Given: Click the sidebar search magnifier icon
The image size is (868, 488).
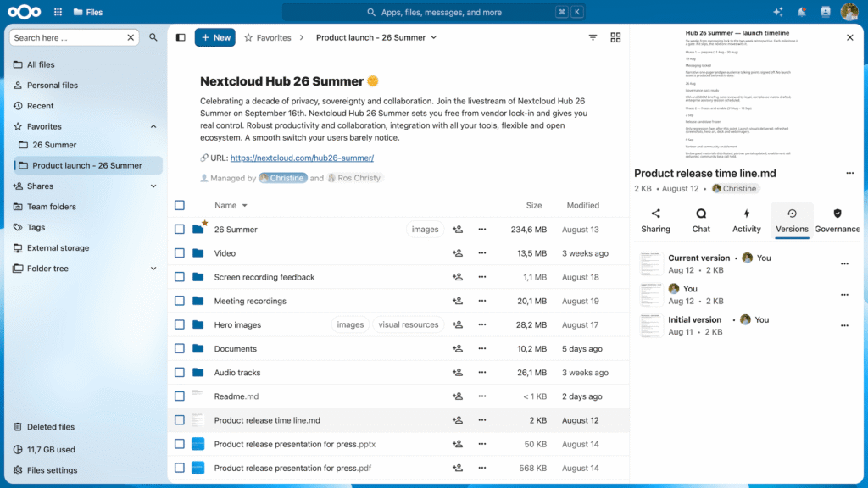Looking at the screenshot, I should (x=153, y=37).
